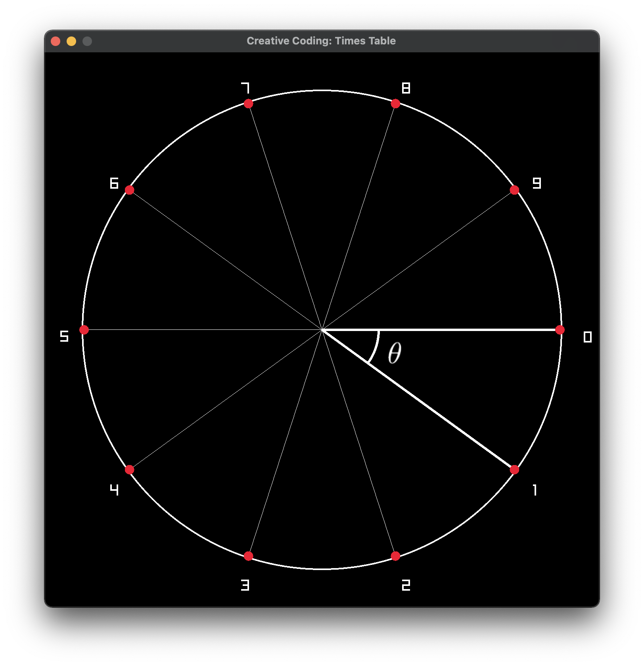Image resolution: width=644 pixels, height=666 pixels.
Task: Click the red dot at point 7
Action: [249, 104]
